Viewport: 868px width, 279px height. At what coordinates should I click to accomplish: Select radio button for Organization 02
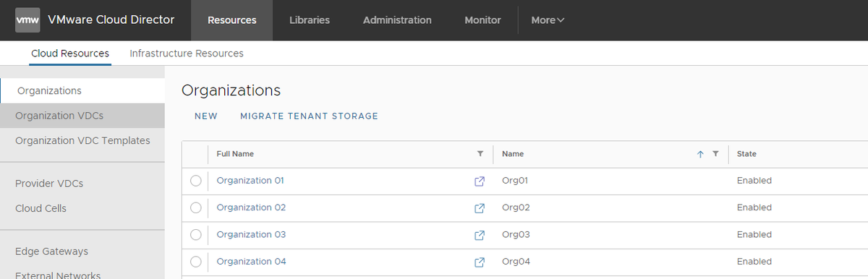pos(195,207)
